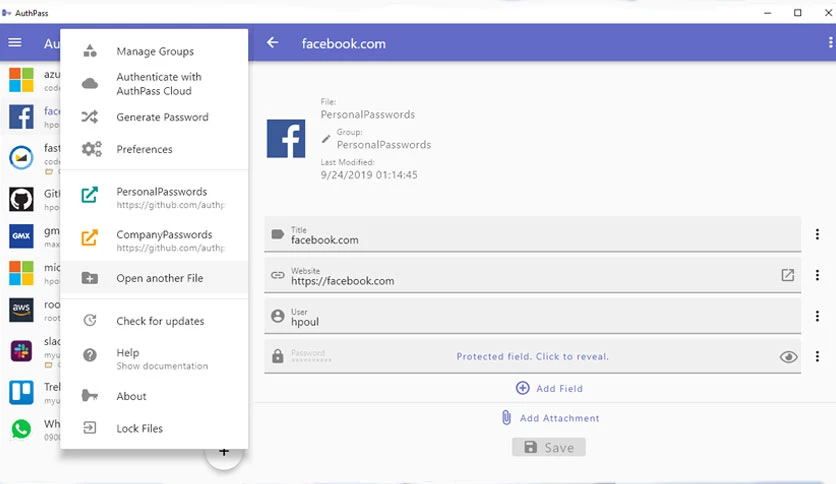The height and width of the screenshot is (484, 836).
Task: Click the User field hpoul
Action: [x=532, y=317]
